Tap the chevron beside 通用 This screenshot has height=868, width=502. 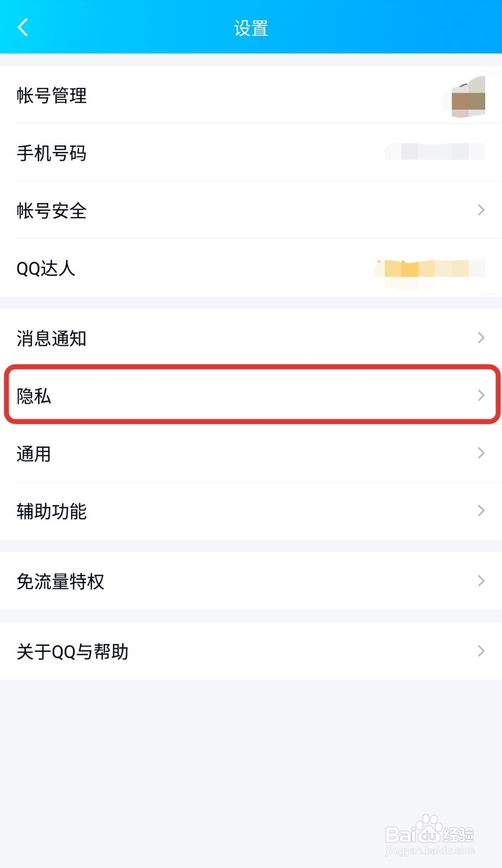tap(481, 453)
